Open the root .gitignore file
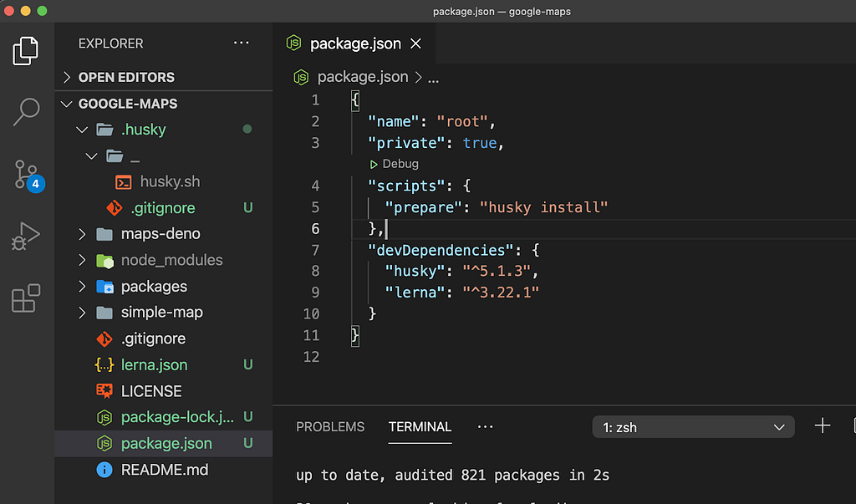 pos(164,339)
